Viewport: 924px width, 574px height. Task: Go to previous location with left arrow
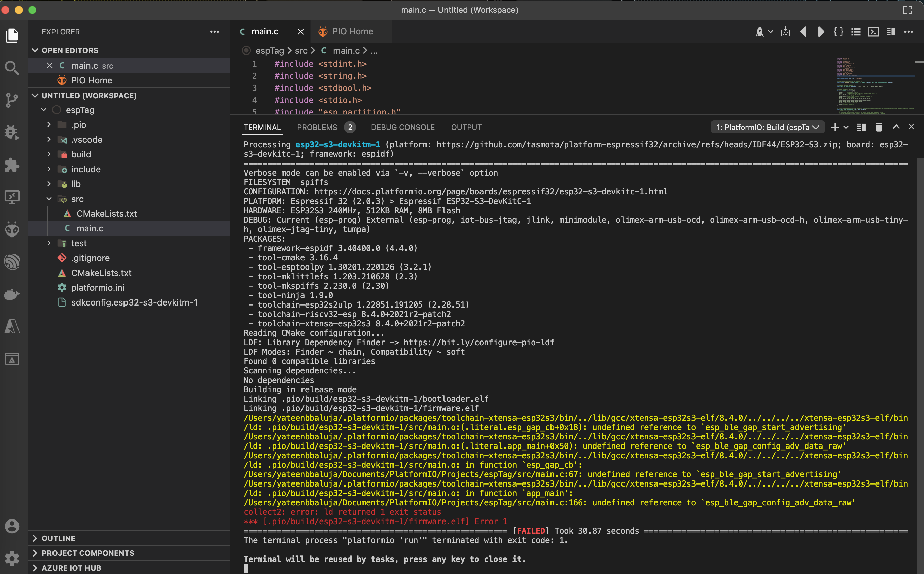pyautogui.click(x=803, y=32)
